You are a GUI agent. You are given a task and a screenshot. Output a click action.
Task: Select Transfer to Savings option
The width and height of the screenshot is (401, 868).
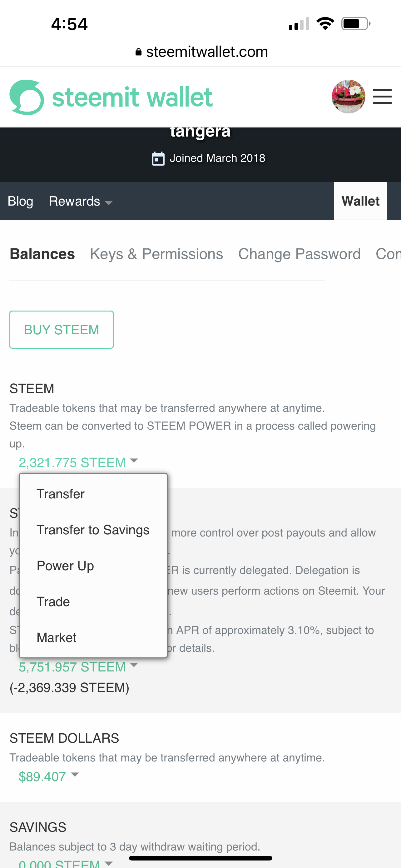(93, 530)
